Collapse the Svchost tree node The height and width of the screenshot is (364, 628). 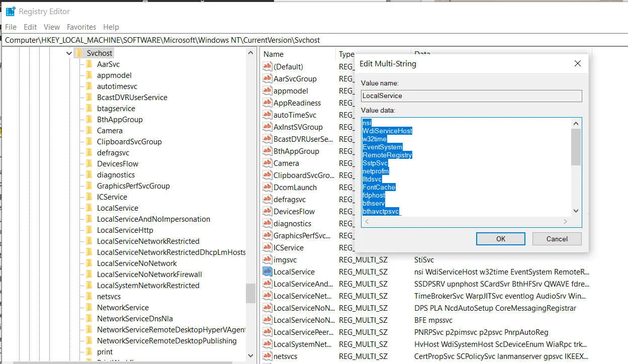tap(69, 53)
